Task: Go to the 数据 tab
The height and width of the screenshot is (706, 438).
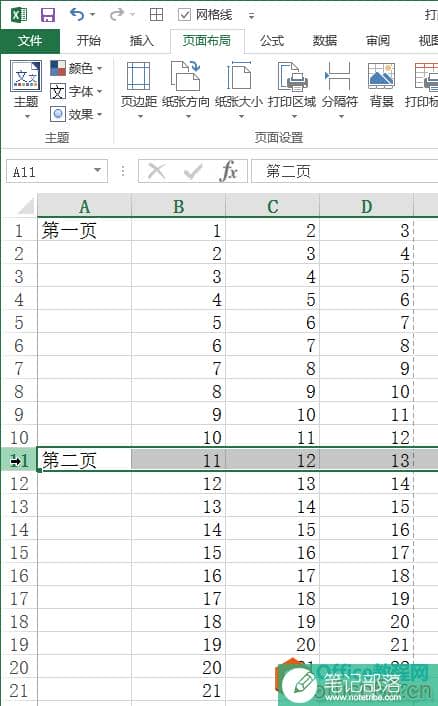Action: pos(325,41)
